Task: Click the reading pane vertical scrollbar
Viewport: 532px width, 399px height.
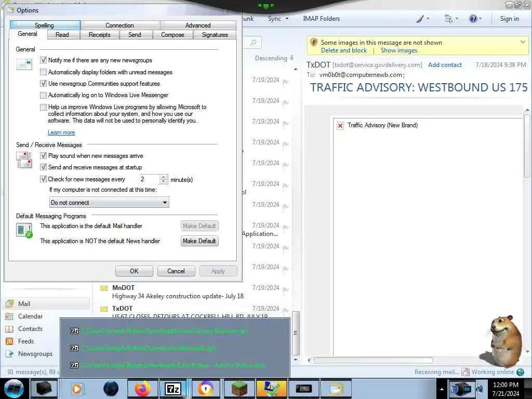Action: coord(527,146)
